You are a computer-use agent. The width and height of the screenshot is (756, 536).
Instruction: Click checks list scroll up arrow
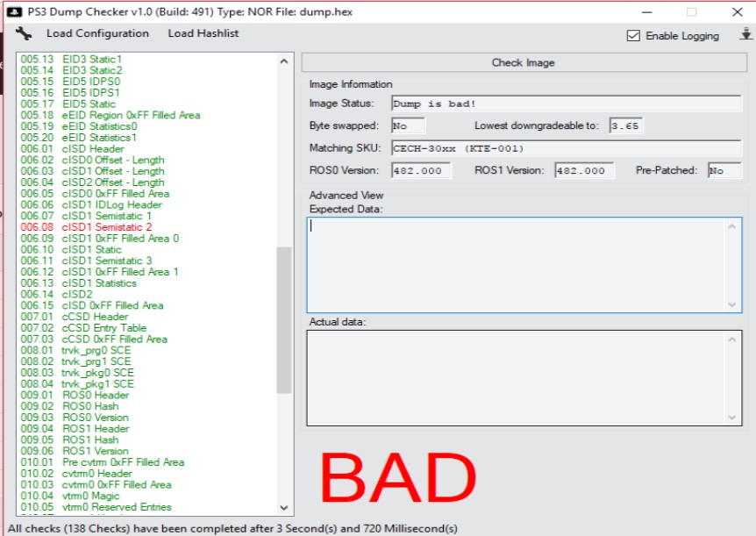pos(284,61)
